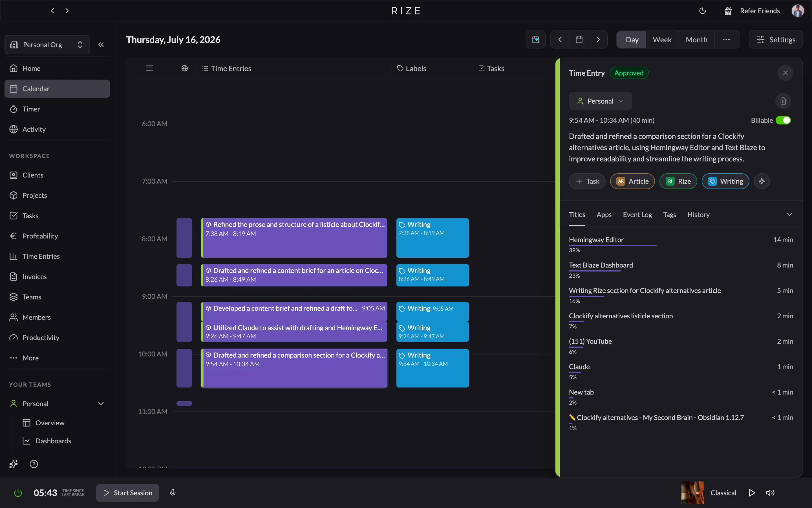Open more view options ellipsis
The width and height of the screenshot is (812, 508).
tap(727, 40)
